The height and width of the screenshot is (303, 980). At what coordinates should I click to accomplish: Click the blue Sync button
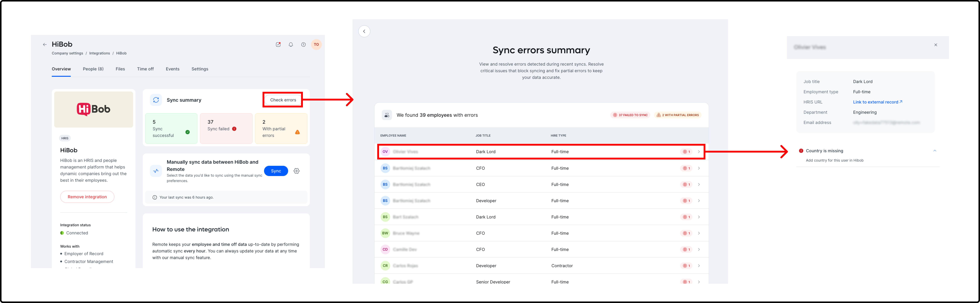point(276,171)
